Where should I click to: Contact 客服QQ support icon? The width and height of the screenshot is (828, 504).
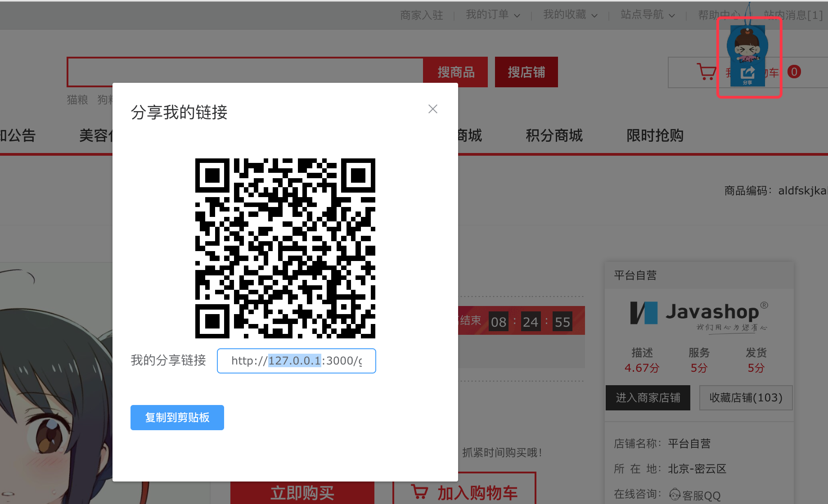[x=675, y=495]
